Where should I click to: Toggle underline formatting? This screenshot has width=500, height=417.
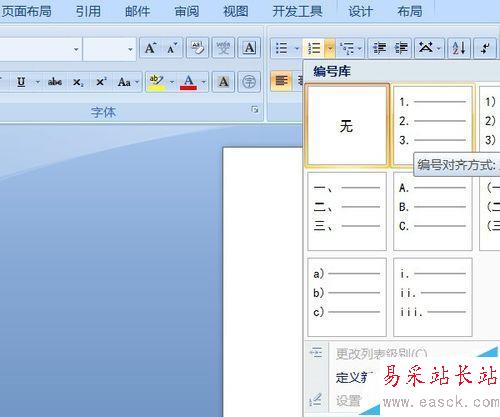coord(21,82)
